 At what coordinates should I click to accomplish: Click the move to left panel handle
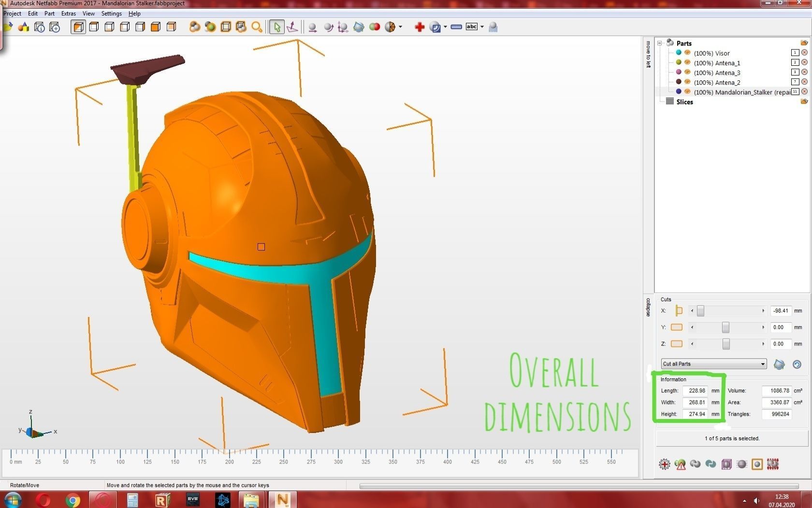pos(648,54)
